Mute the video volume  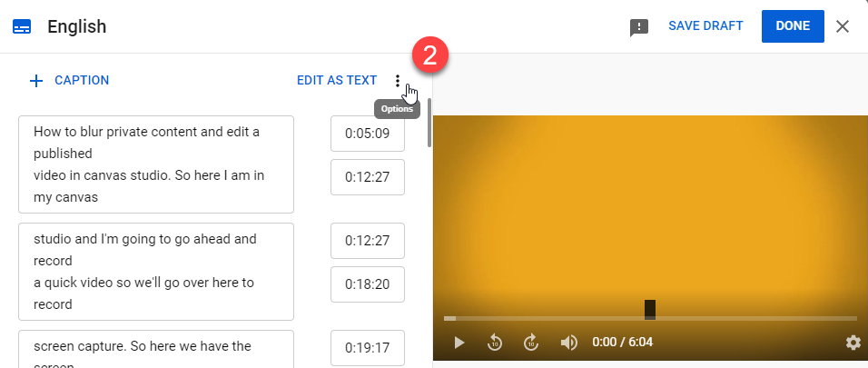pyautogui.click(x=568, y=342)
